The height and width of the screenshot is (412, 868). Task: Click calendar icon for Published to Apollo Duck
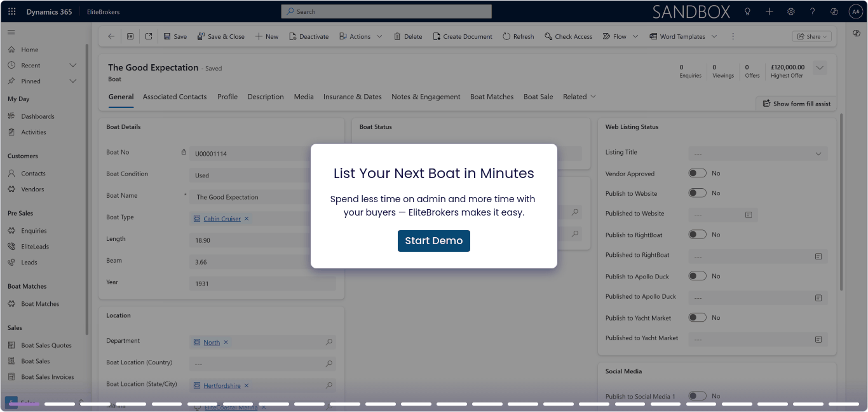pyautogui.click(x=818, y=298)
